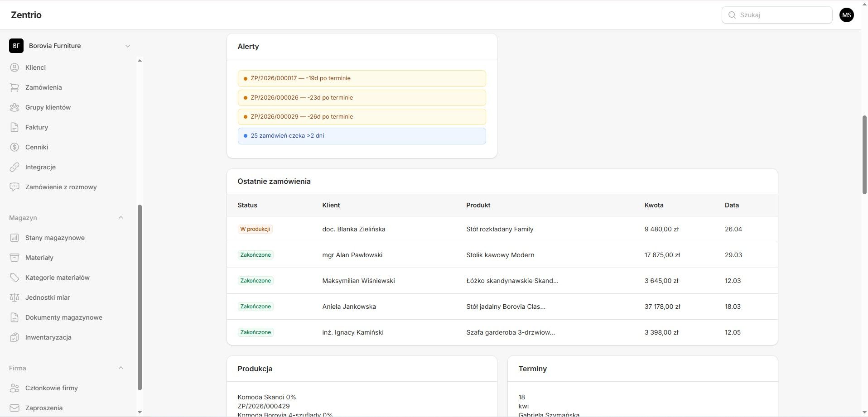Click the Inwentaryzacja clipboard icon
The image size is (868, 417).
click(14, 337)
